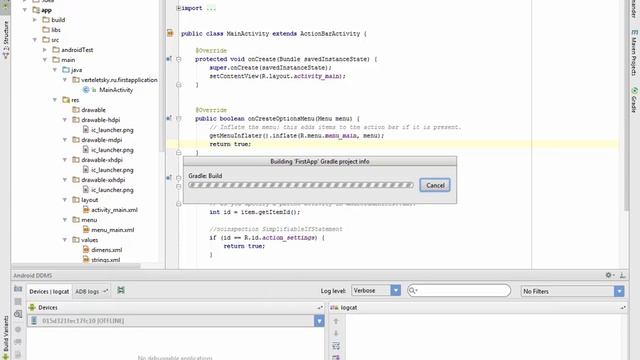Click the setContentView code line
This screenshot has width=640, height=360.
coord(278,76)
